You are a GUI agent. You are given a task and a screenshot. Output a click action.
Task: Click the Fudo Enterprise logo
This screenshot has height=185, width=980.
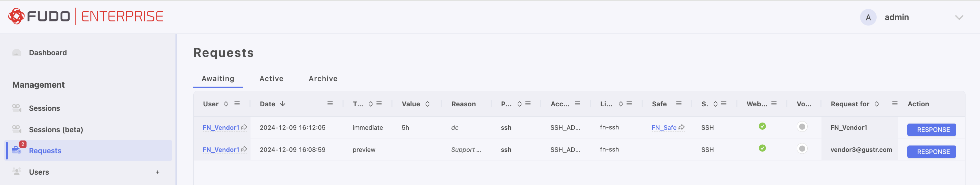[86, 17]
